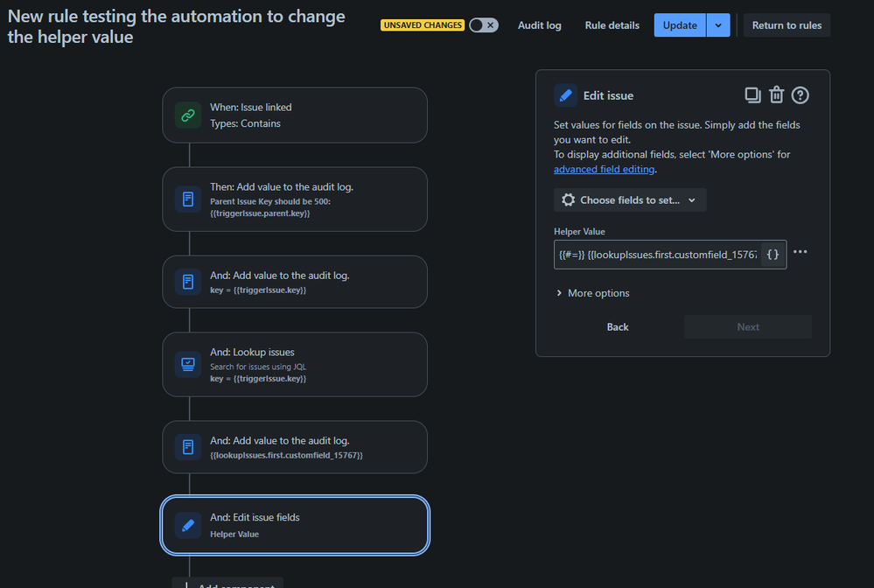Duplicate the Edit issue component
The image size is (874, 588).
coord(752,95)
